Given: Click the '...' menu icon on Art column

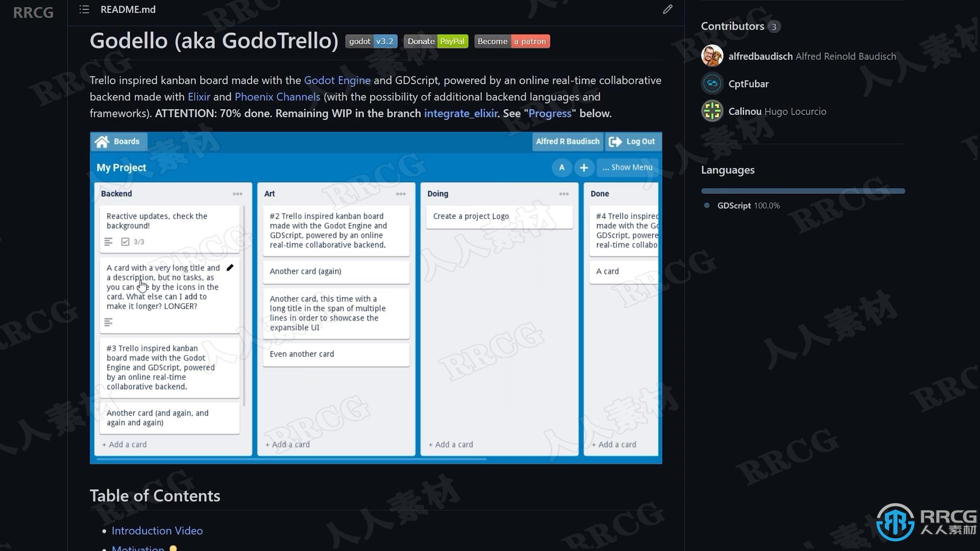Looking at the screenshot, I should pos(401,194).
